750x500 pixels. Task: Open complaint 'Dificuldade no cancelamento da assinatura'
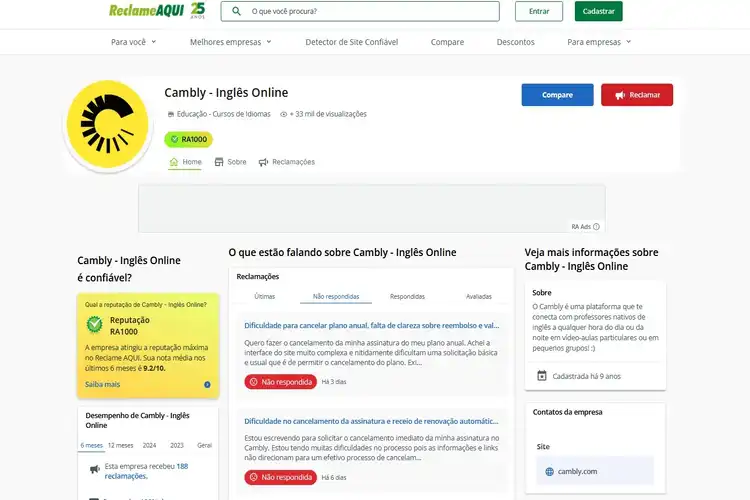pyautogui.click(x=371, y=421)
